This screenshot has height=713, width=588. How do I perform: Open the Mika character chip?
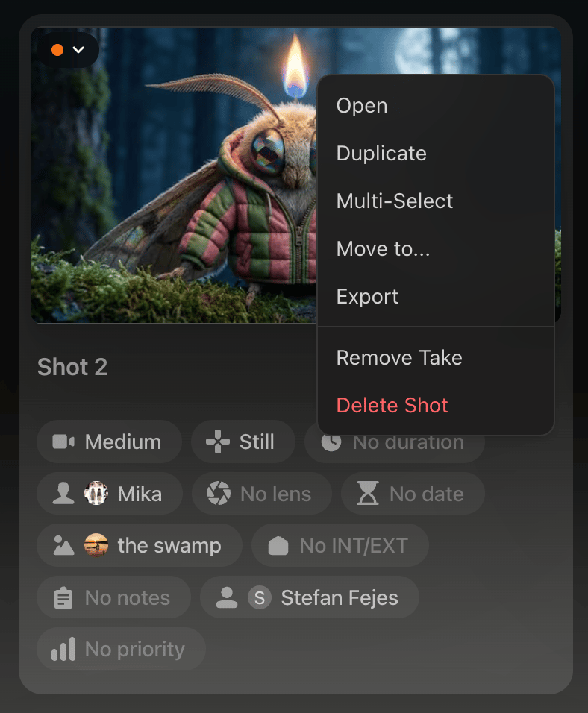point(110,494)
